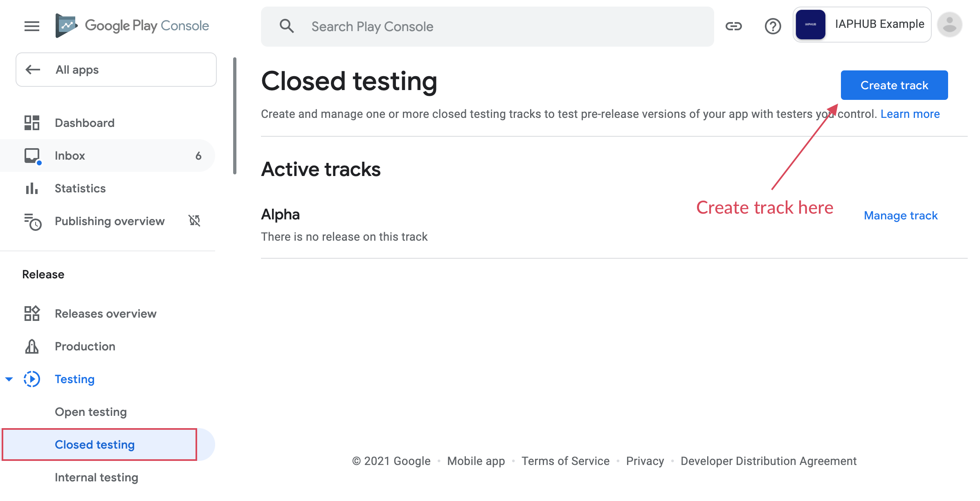Open the IAPHUB Example app switcher
Viewport: 980px width, 501px height.
(x=862, y=25)
